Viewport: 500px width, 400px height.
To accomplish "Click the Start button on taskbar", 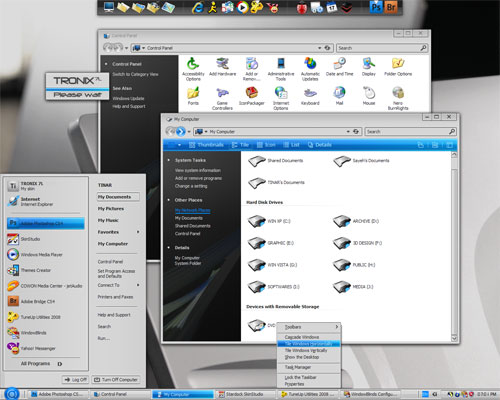I will pyautogui.click(x=12, y=394).
